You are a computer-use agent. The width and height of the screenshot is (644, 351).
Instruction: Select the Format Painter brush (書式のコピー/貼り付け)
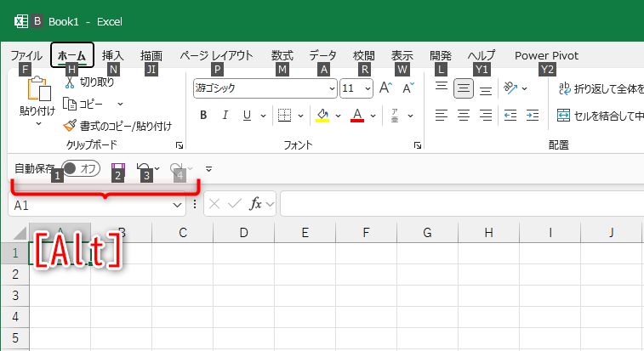tap(117, 126)
